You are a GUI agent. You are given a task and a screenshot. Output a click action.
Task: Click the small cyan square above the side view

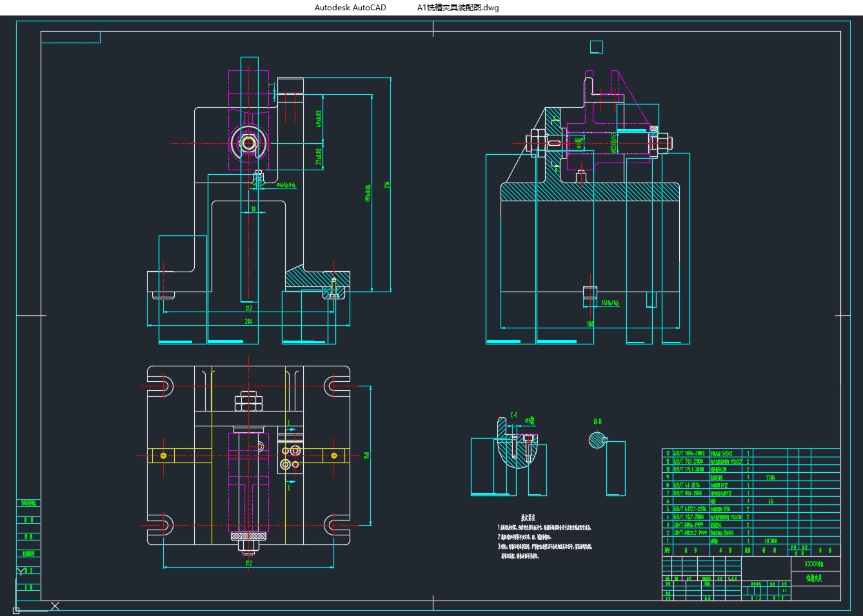[596, 46]
